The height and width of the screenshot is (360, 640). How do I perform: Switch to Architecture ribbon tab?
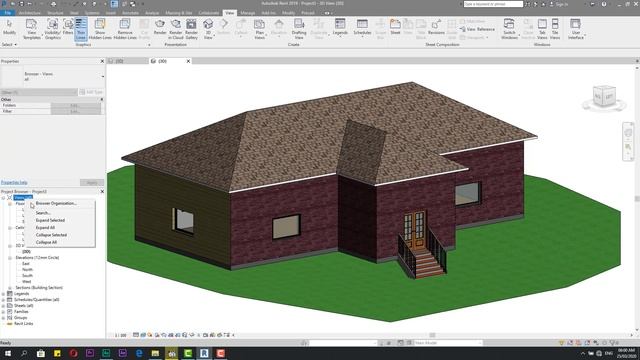[x=30, y=13]
